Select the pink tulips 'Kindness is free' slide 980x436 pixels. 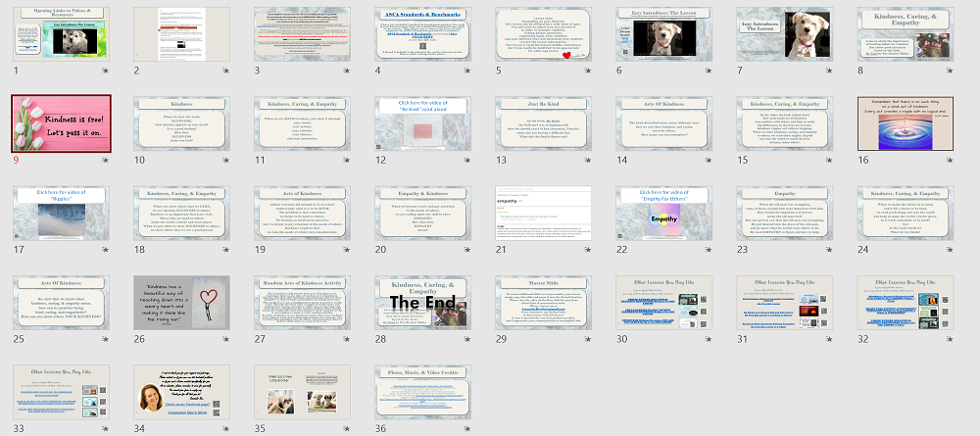60,122
